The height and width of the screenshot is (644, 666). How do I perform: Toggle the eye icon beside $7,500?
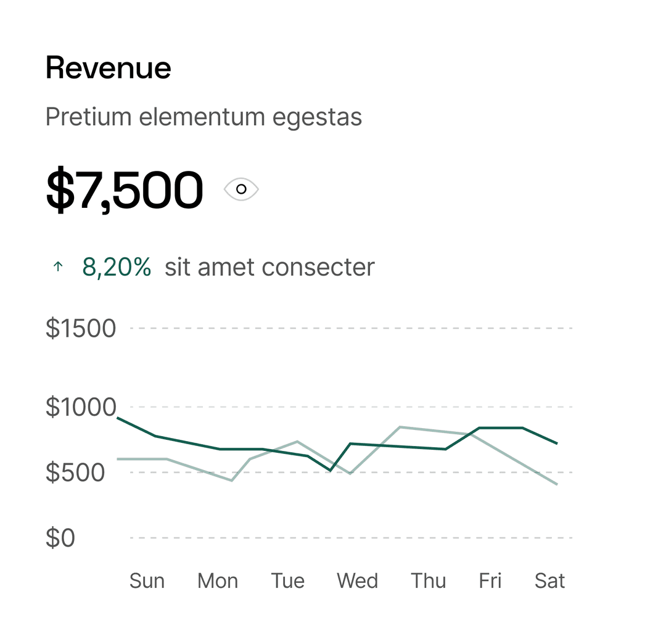(x=241, y=189)
